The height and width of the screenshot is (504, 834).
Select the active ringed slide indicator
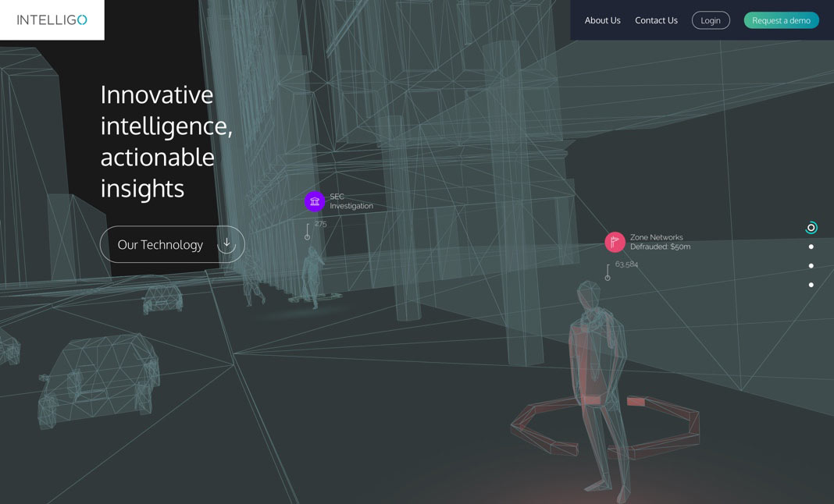(811, 228)
